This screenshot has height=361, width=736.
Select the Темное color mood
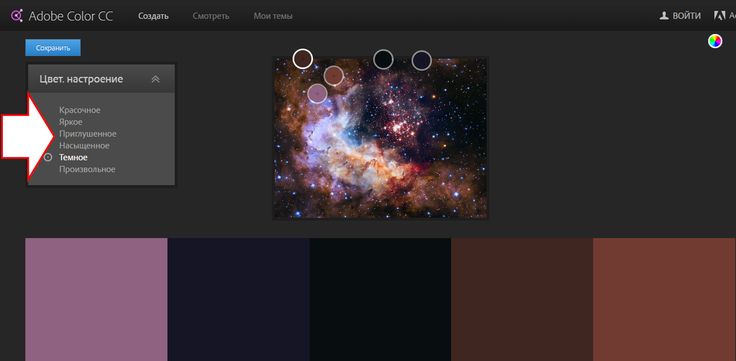click(x=73, y=157)
